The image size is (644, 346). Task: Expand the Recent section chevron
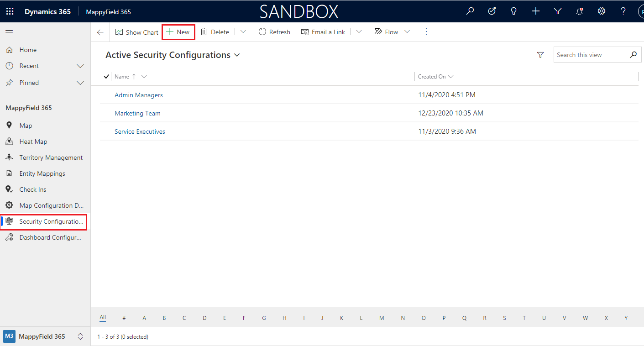tap(80, 66)
